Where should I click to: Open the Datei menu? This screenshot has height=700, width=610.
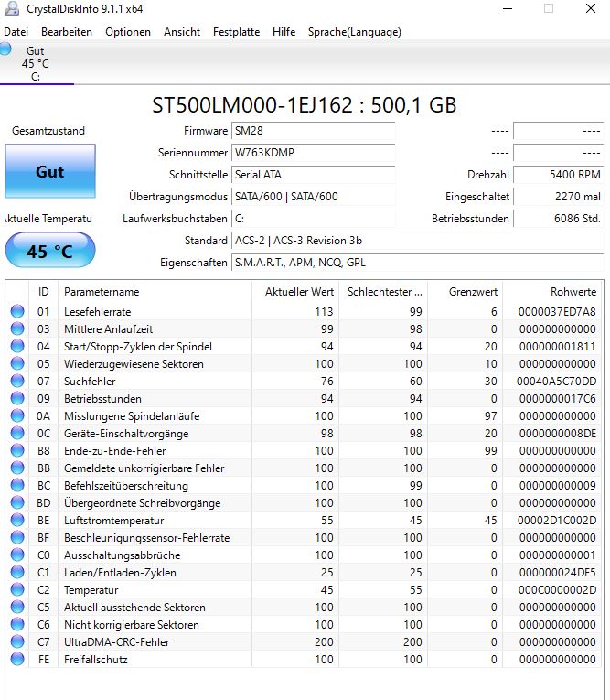[x=16, y=32]
